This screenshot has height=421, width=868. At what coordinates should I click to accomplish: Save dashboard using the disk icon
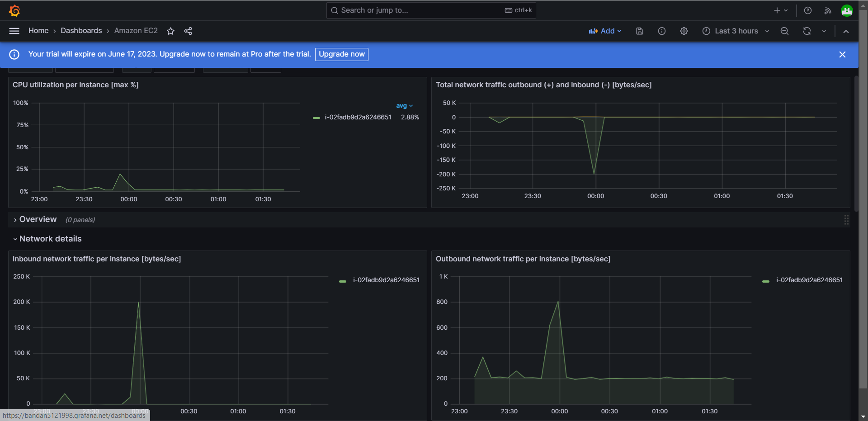pos(640,31)
